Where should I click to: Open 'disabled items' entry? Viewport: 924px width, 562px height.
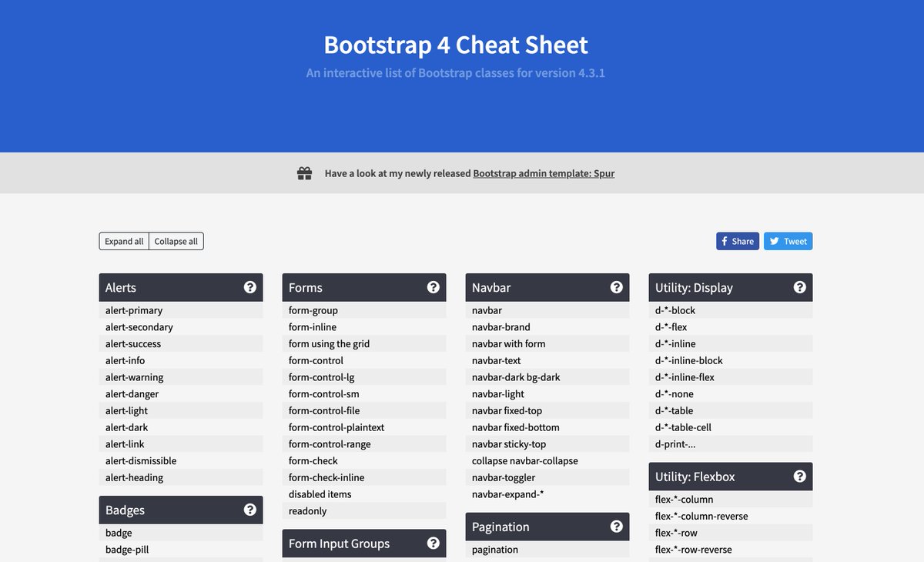pyautogui.click(x=364, y=494)
